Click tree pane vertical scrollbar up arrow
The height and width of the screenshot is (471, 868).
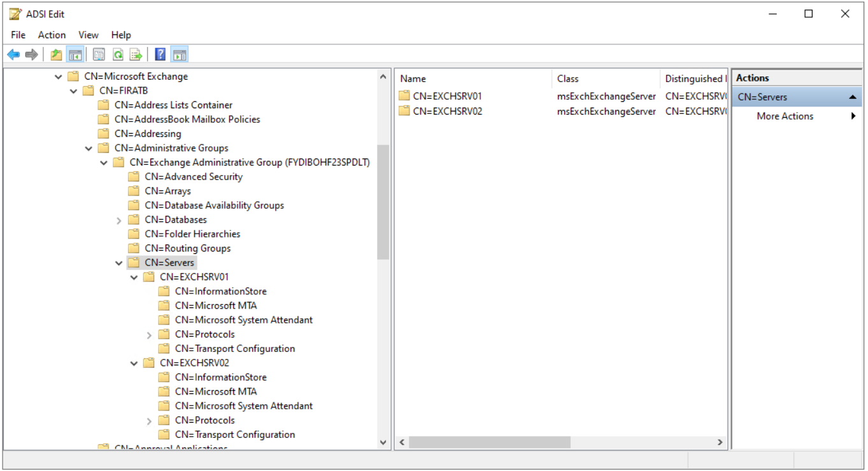tap(383, 77)
